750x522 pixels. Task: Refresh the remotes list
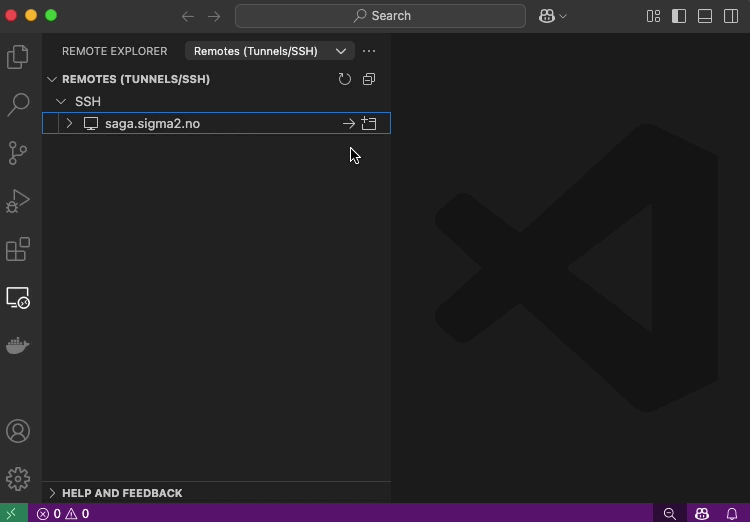click(344, 79)
